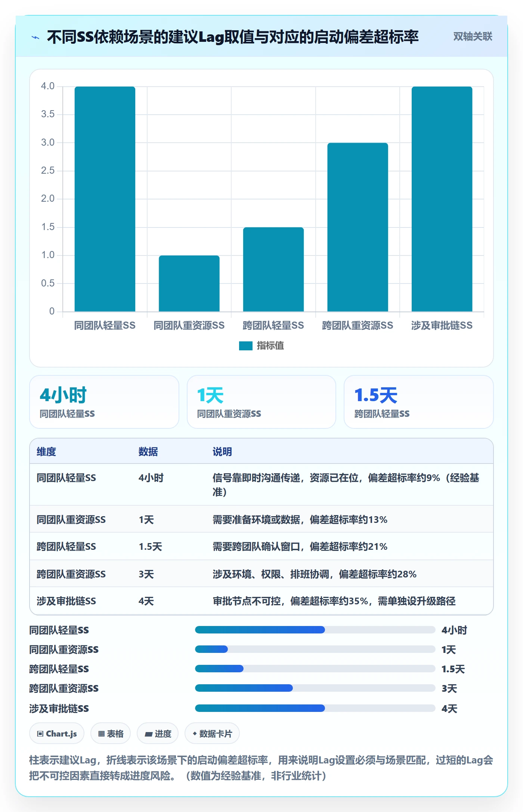Click the text 偏差超标率约13% description
This screenshot has height=812, width=523.
tap(300, 520)
